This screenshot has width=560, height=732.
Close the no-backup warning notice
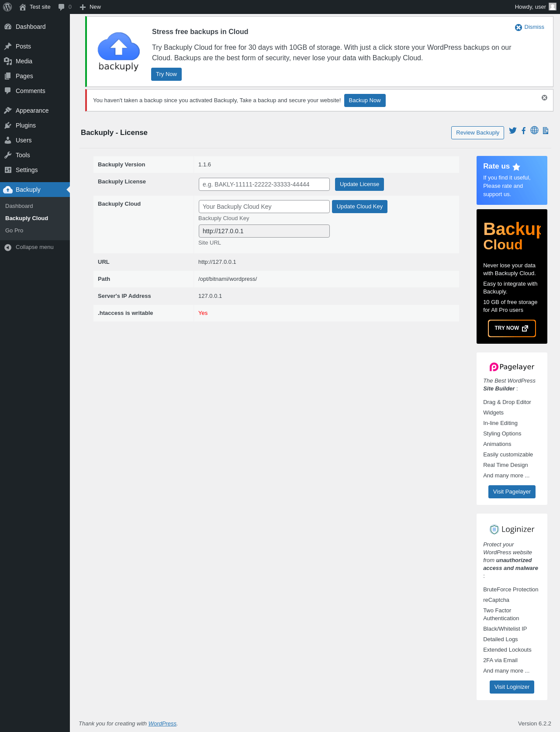544,98
